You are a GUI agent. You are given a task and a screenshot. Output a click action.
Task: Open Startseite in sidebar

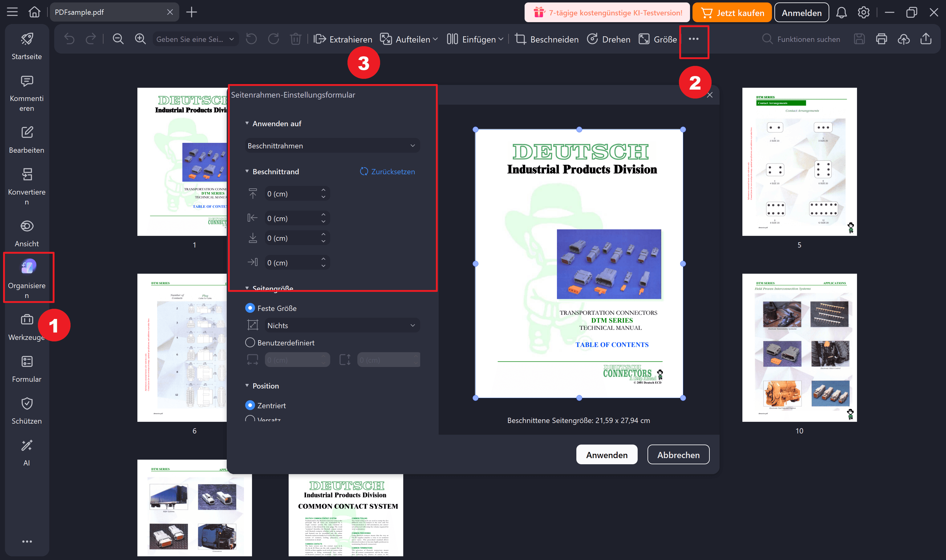pos(27,46)
